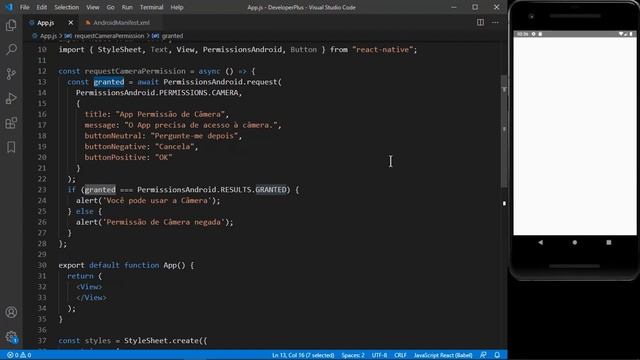Click line number 30 in the gutter
Viewport: 640px width, 360px height.
coord(42,265)
